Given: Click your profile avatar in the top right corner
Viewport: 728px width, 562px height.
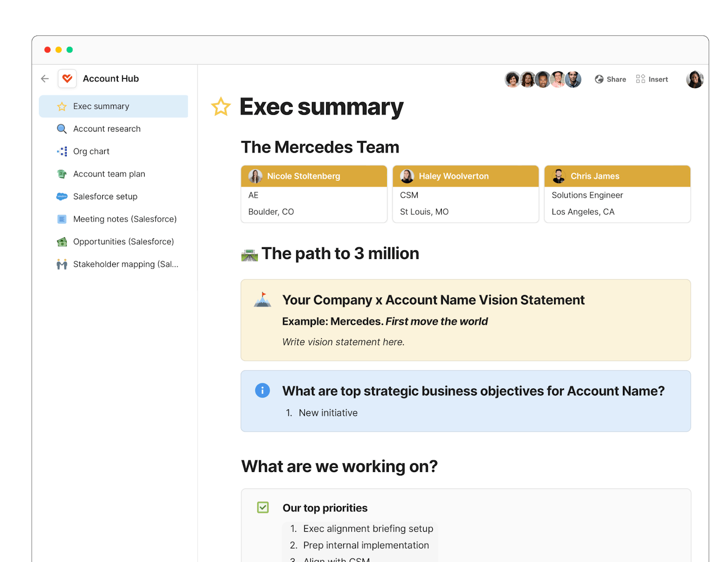Looking at the screenshot, I should pos(695,79).
